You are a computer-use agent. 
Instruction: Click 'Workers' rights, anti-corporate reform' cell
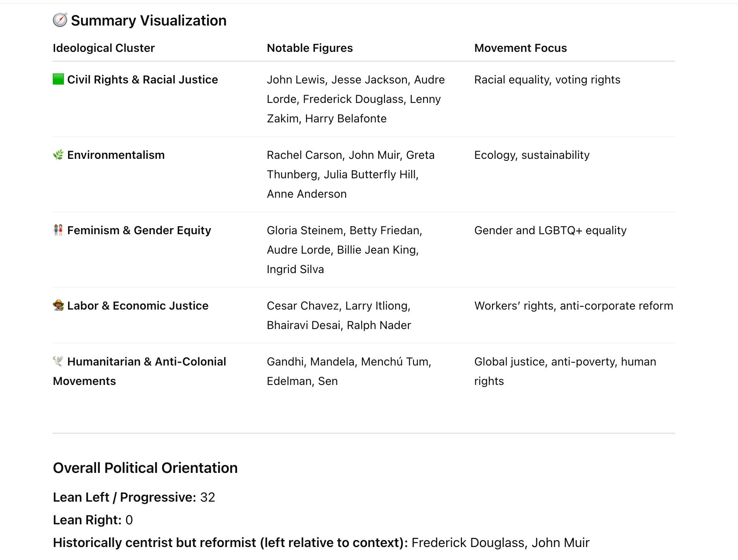(573, 306)
